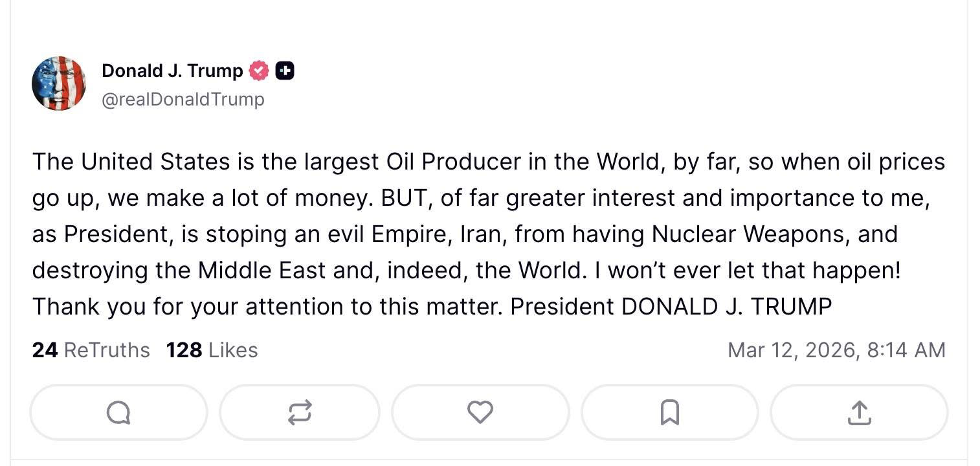The image size is (980, 466).
Task: Click the share upload-arrow icon
Action: pos(858,412)
